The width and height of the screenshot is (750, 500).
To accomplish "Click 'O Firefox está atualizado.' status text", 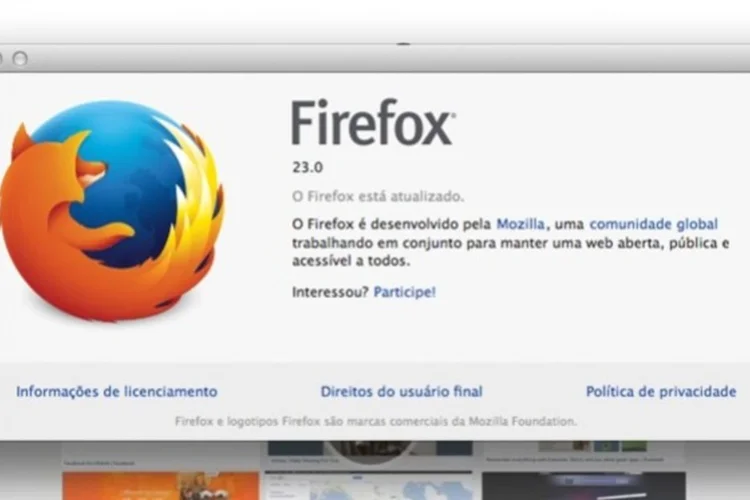I will [x=378, y=197].
